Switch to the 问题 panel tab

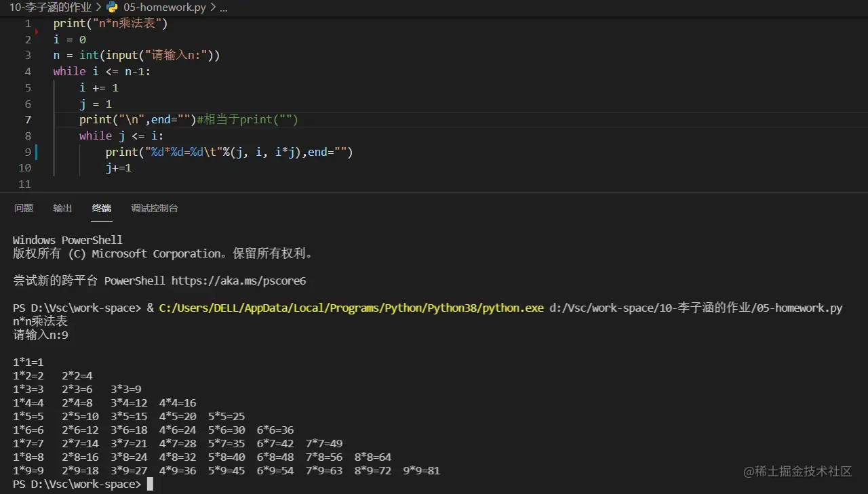[x=24, y=208]
